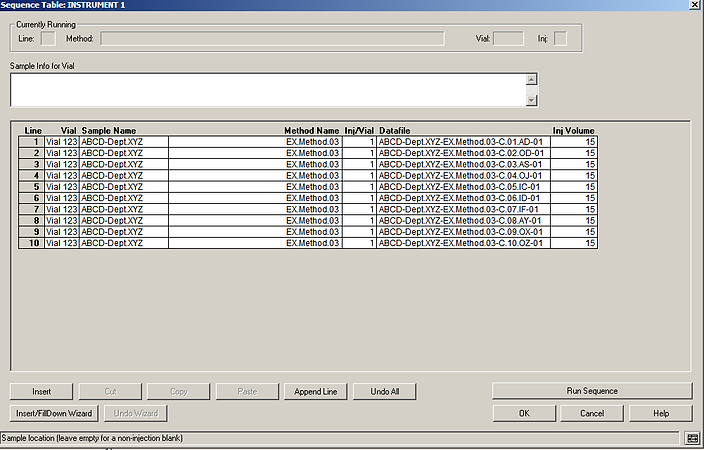
Task: Click EX.Method.03 cell in line 9
Action: pyautogui.click(x=255, y=232)
